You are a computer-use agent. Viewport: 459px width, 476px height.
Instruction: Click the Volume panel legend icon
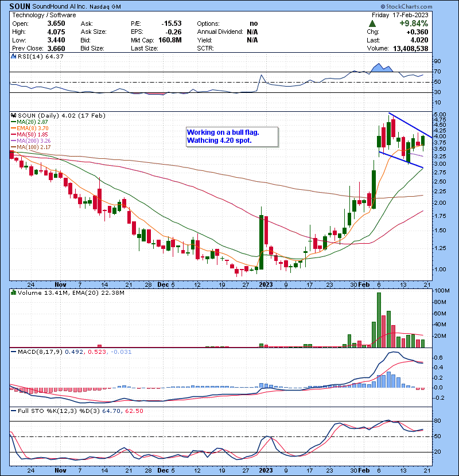[x=13, y=293]
